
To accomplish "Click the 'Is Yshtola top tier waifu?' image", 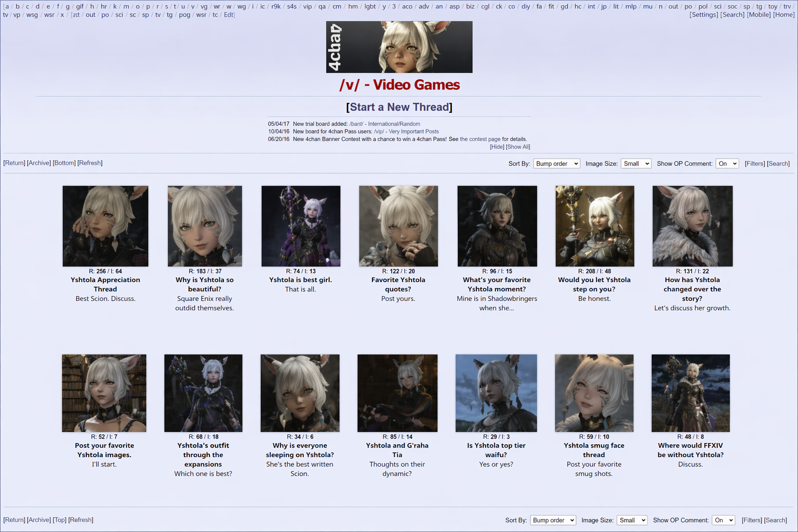I will (496, 393).
